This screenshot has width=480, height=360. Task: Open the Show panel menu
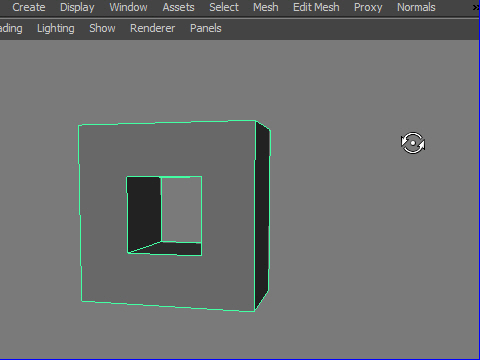(x=102, y=29)
